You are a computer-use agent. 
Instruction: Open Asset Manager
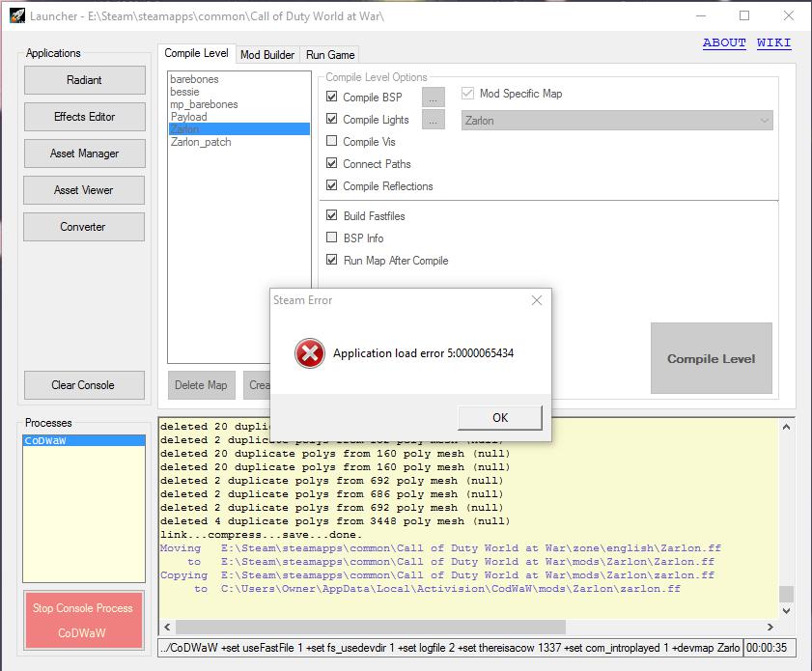coord(84,154)
